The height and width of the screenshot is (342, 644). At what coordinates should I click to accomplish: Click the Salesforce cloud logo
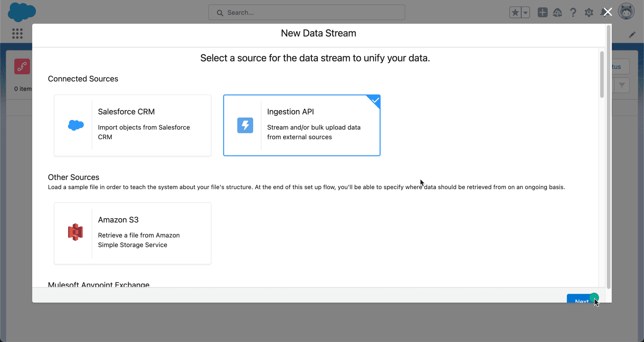click(22, 12)
